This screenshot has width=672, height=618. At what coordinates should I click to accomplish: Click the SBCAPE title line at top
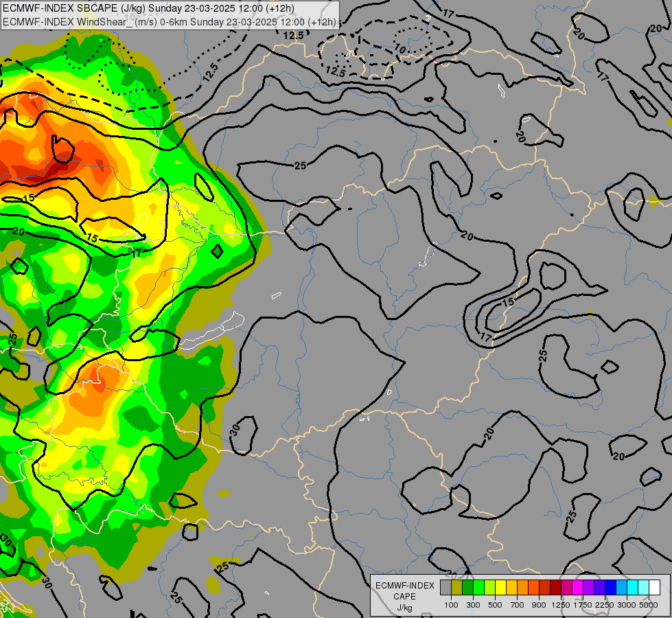(x=148, y=8)
